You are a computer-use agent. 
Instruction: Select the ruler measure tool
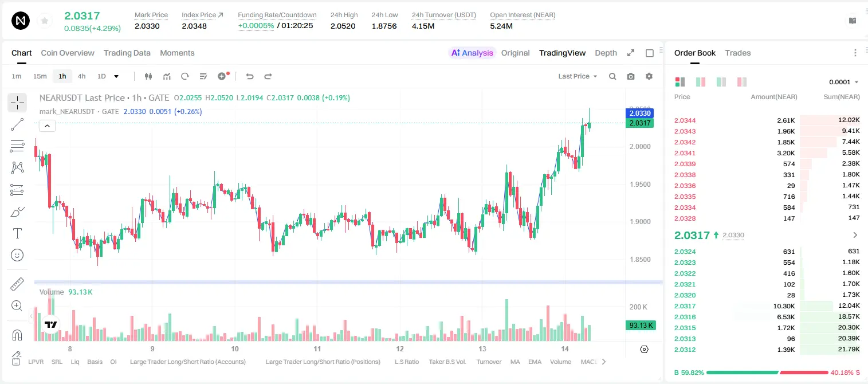pyautogui.click(x=17, y=284)
